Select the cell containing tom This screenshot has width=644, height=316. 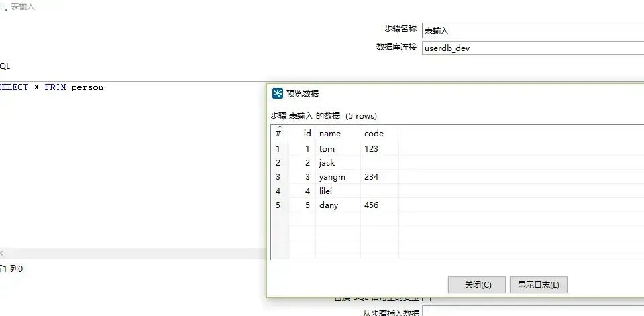click(337, 149)
